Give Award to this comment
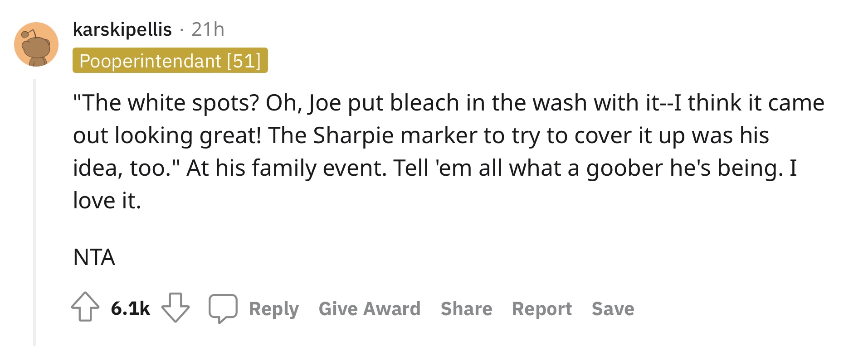This screenshot has height=346, width=868. pos(370,309)
